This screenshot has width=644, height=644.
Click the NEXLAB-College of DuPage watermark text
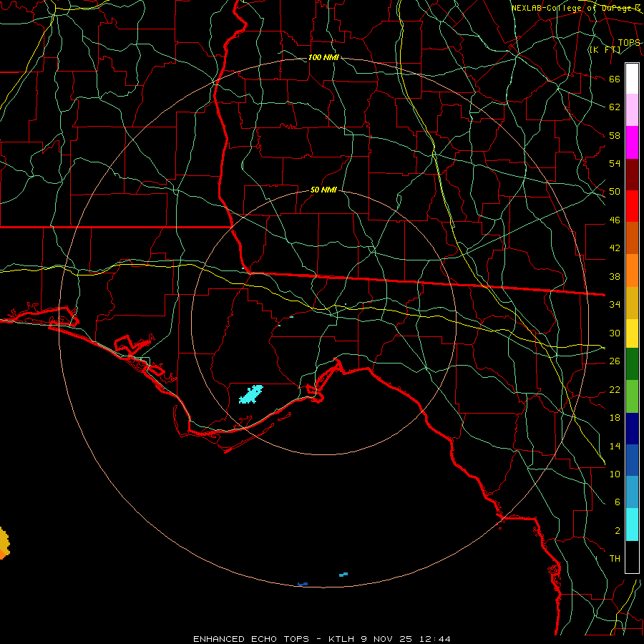point(575,8)
